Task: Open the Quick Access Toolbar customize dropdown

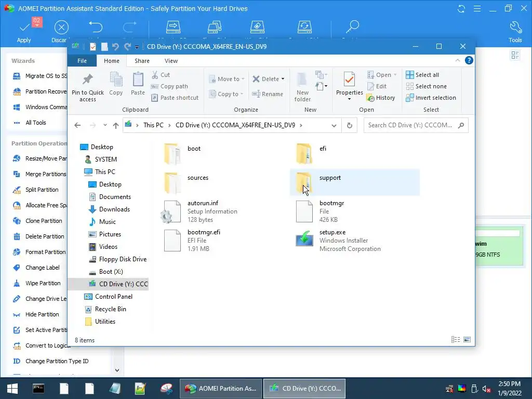Action: (x=137, y=47)
